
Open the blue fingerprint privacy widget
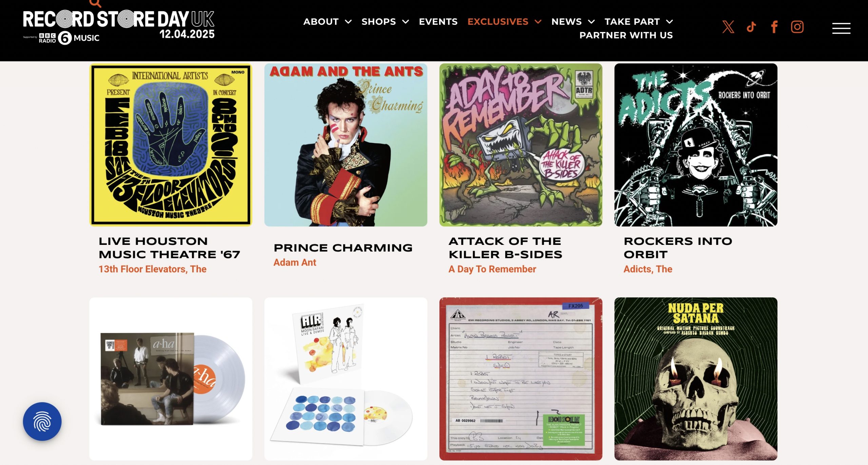click(42, 421)
